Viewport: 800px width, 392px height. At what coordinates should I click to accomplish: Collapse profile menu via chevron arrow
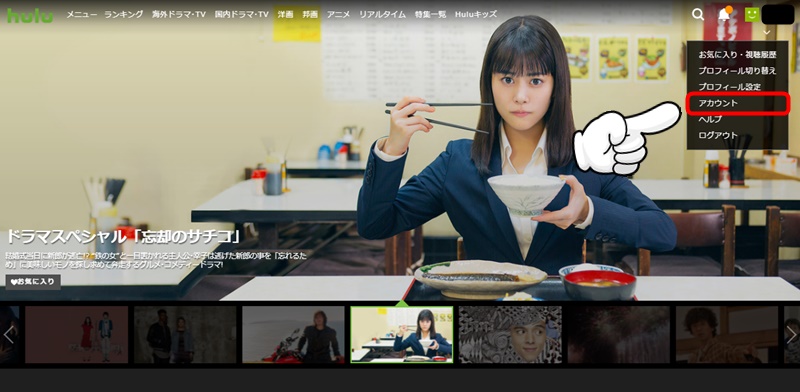click(767, 32)
